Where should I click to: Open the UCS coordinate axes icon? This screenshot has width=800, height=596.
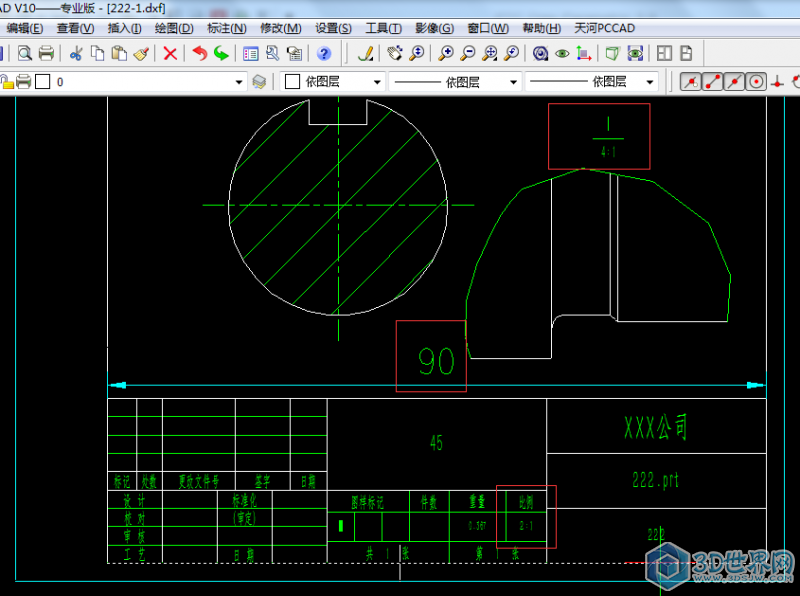[x=584, y=53]
